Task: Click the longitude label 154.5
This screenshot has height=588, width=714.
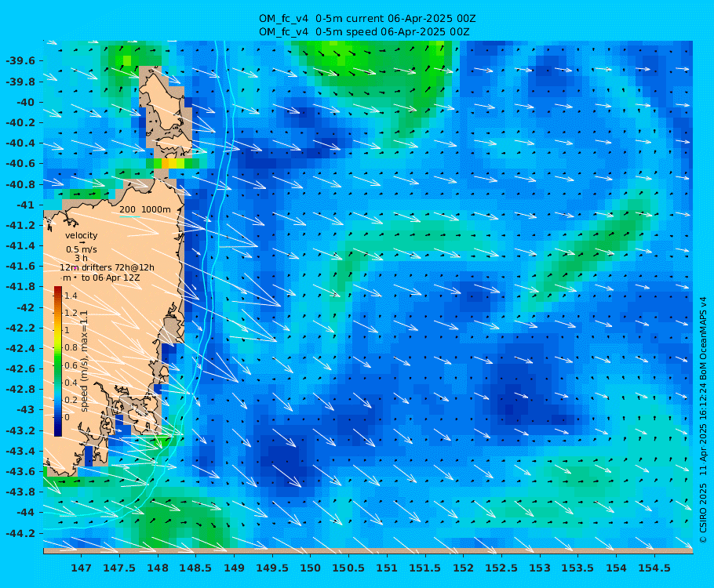Action: click(x=654, y=568)
